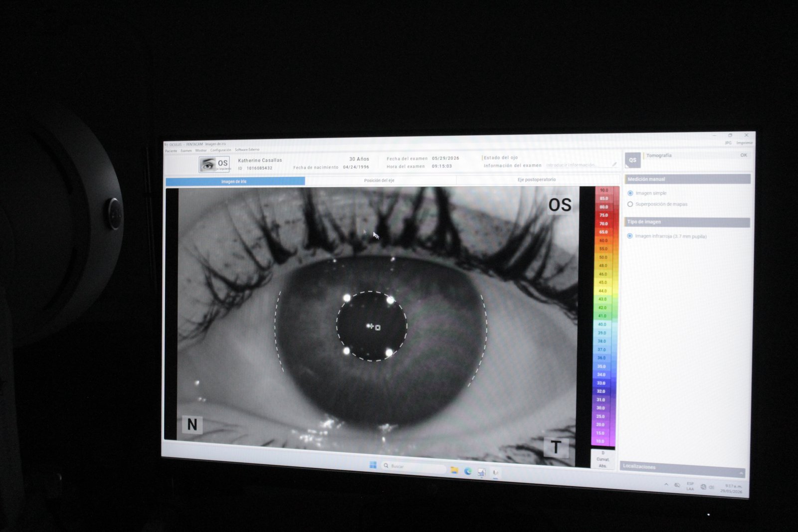
Task: Switch to the Posición del eje tab
Action: pos(380,180)
